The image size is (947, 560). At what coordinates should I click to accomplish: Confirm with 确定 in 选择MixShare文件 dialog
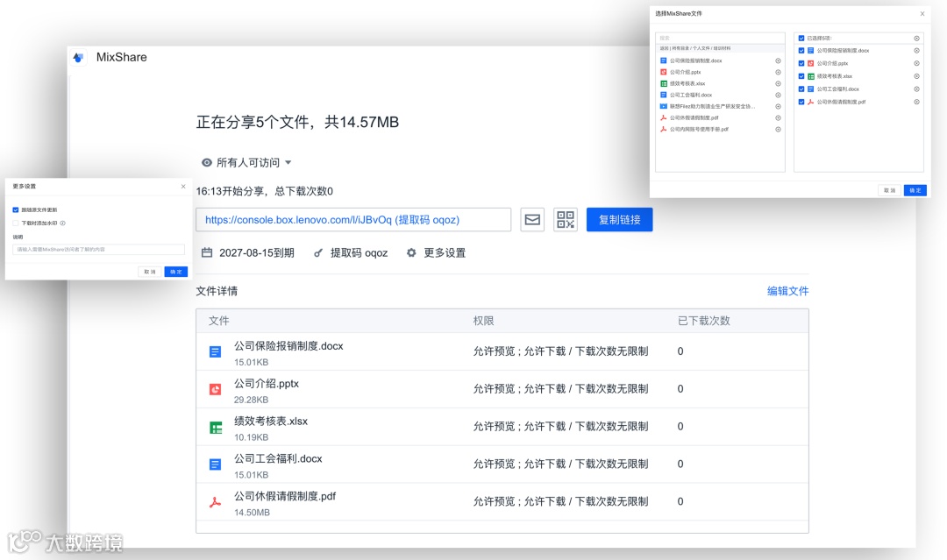point(915,191)
